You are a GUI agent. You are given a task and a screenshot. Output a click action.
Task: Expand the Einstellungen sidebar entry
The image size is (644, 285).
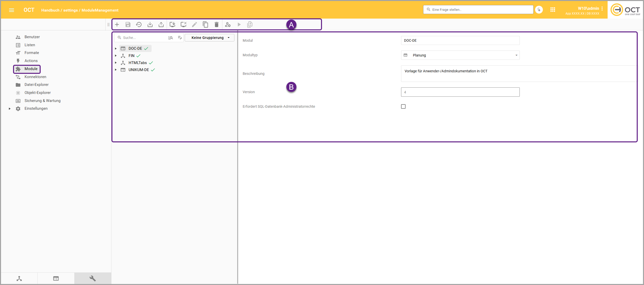[10, 109]
